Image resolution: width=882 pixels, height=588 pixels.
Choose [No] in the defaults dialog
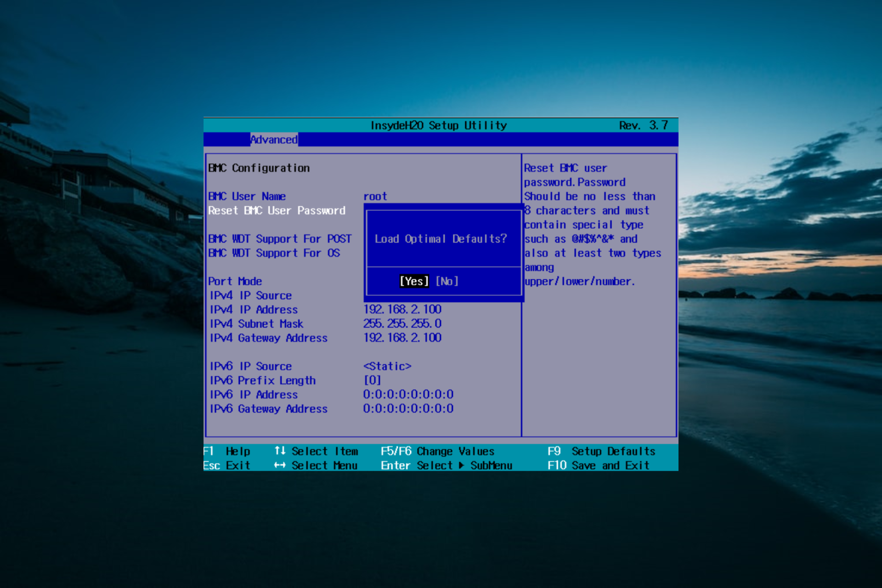click(447, 281)
